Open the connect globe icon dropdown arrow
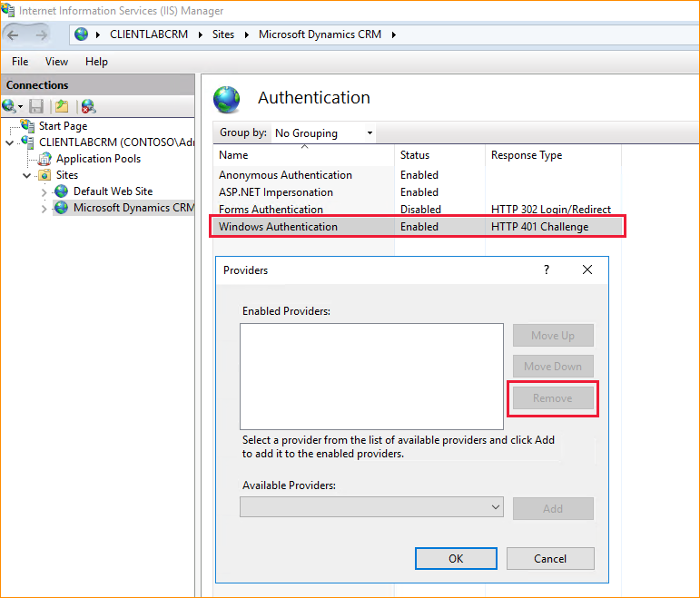This screenshot has height=598, width=700. pos(20,107)
